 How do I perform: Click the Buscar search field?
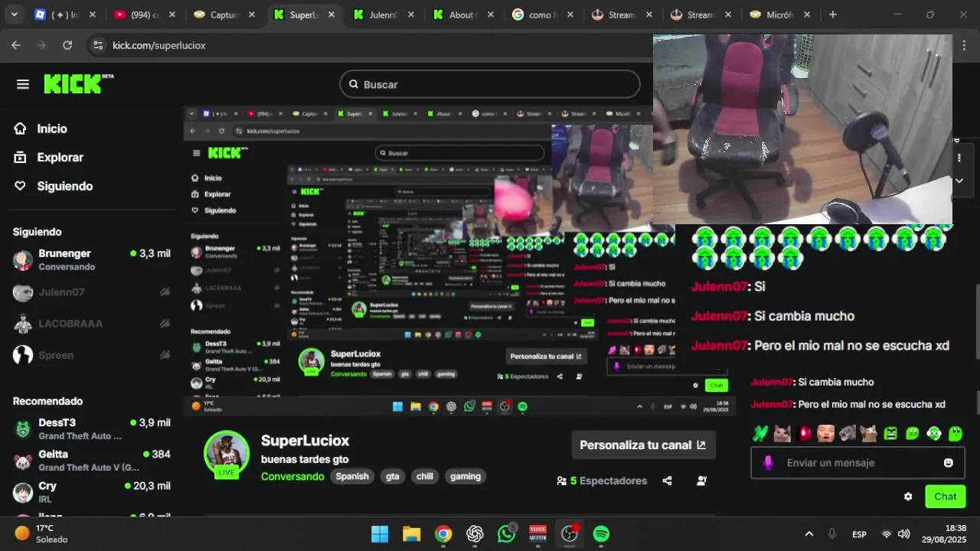[x=490, y=84]
